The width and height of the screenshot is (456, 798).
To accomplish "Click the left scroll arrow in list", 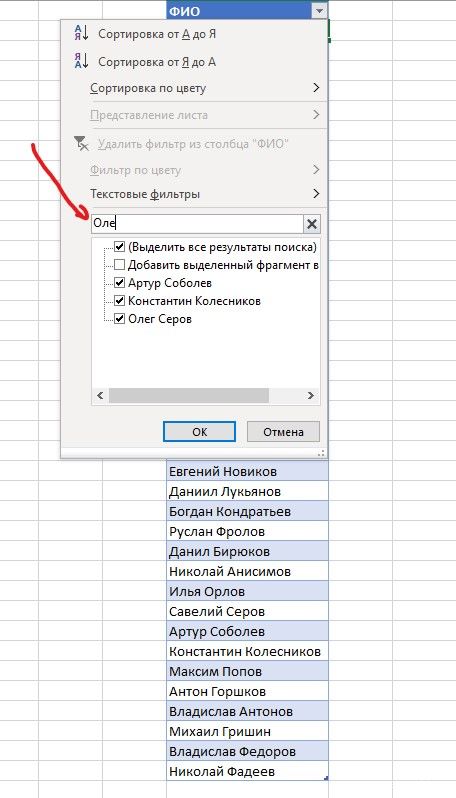I will pos(100,395).
